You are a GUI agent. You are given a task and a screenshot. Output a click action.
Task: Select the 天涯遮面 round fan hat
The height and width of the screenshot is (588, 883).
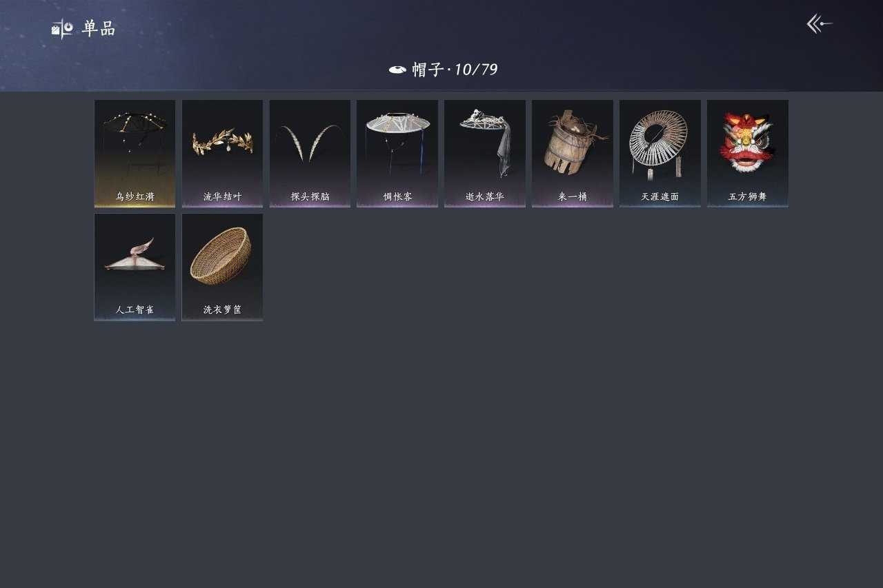660,153
